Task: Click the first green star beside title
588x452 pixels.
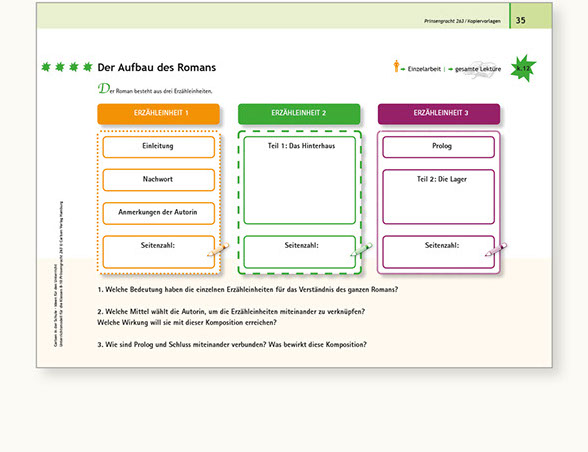Action: pyautogui.click(x=46, y=67)
